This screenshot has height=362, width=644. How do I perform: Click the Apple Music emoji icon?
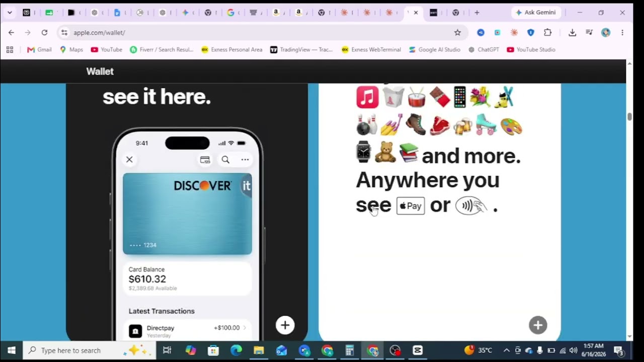click(367, 97)
